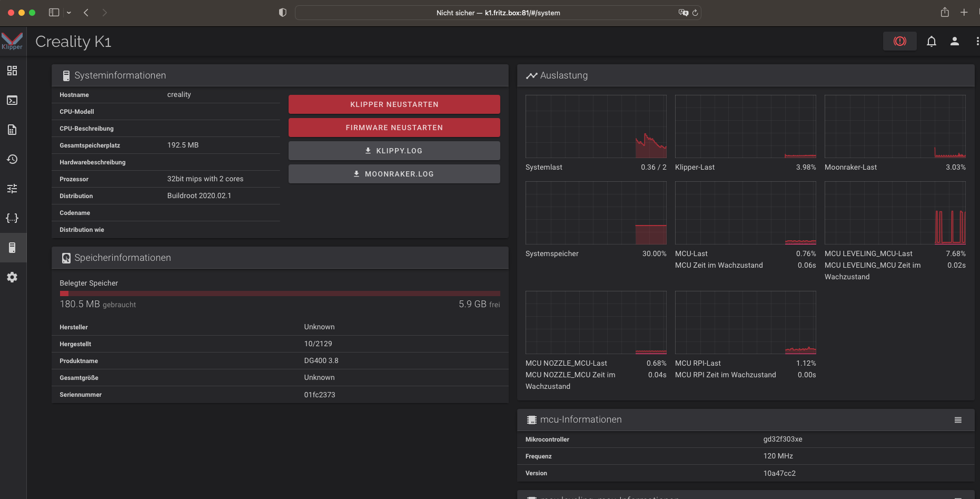This screenshot has width=980, height=499.
Task: Click the Hardwarebeschreibung row label
Action: 93,162
